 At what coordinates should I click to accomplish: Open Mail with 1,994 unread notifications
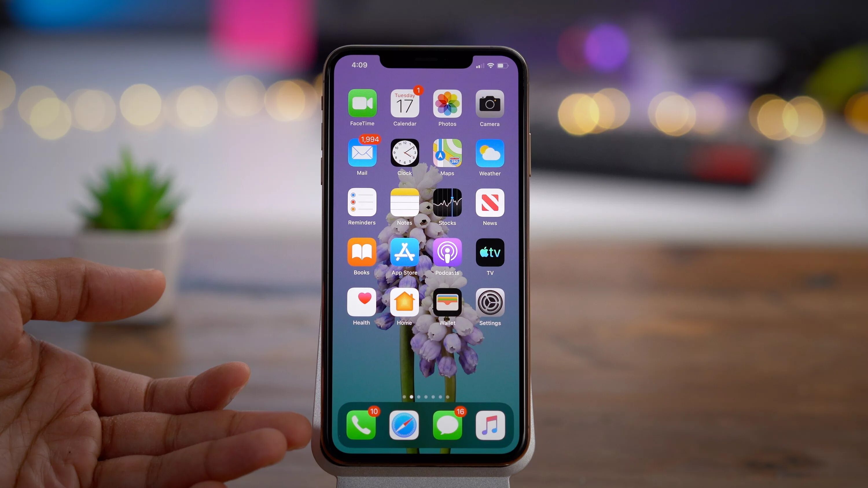click(x=362, y=153)
